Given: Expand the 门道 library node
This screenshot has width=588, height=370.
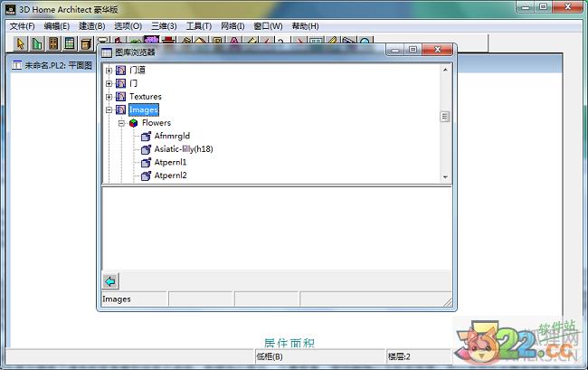Looking at the screenshot, I should tap(109, 71).
